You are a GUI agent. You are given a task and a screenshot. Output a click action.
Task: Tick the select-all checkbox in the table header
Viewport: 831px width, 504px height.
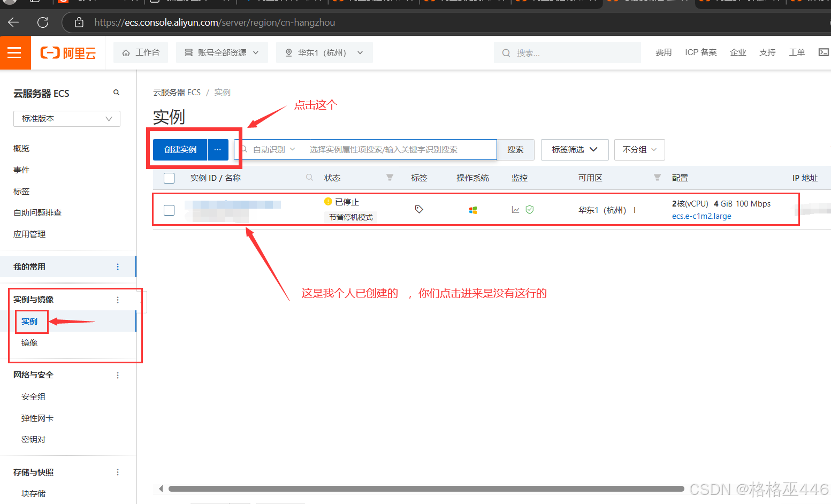coord(169,178)
